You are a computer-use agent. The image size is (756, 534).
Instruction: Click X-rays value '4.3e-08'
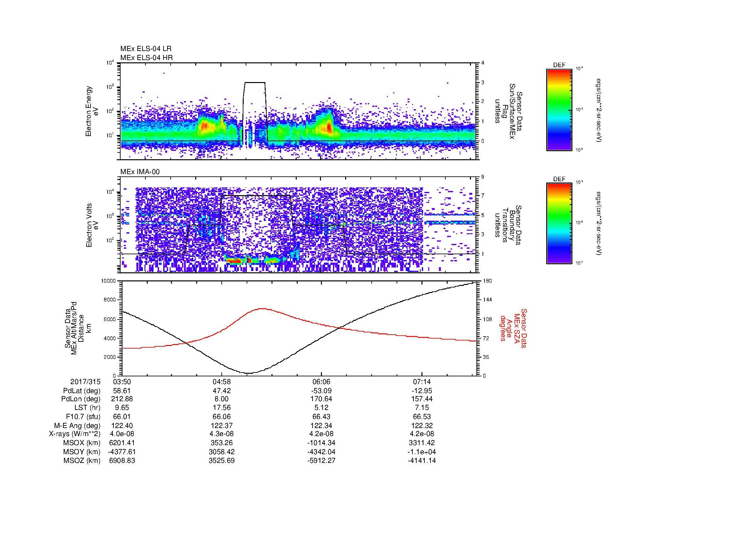222,434
